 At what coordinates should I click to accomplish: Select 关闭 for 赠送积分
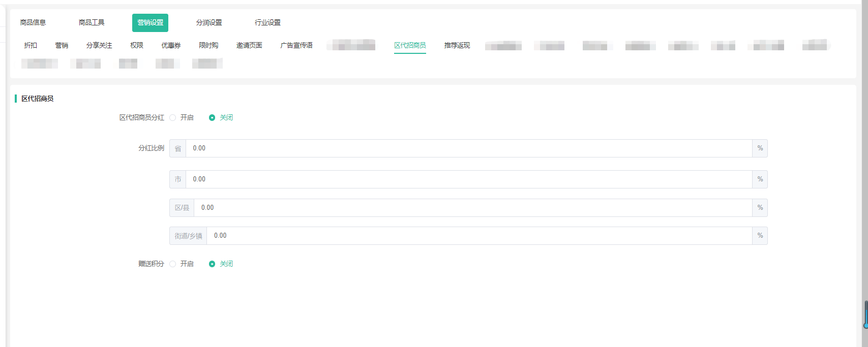tap(212, 264)
